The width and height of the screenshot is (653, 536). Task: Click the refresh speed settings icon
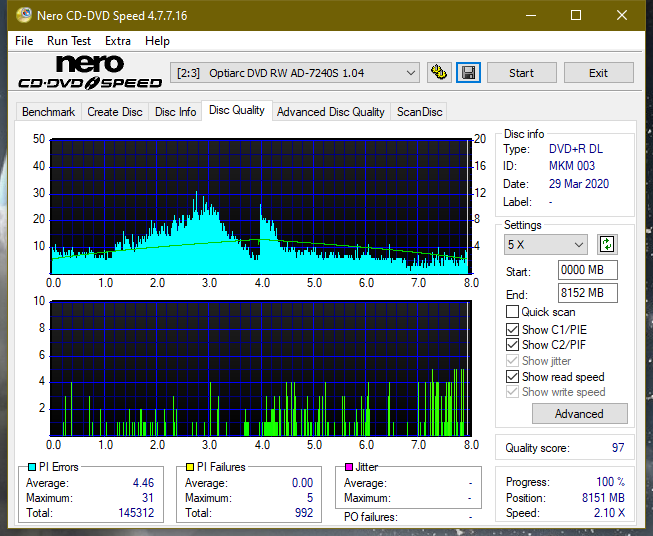pos(607,244)
